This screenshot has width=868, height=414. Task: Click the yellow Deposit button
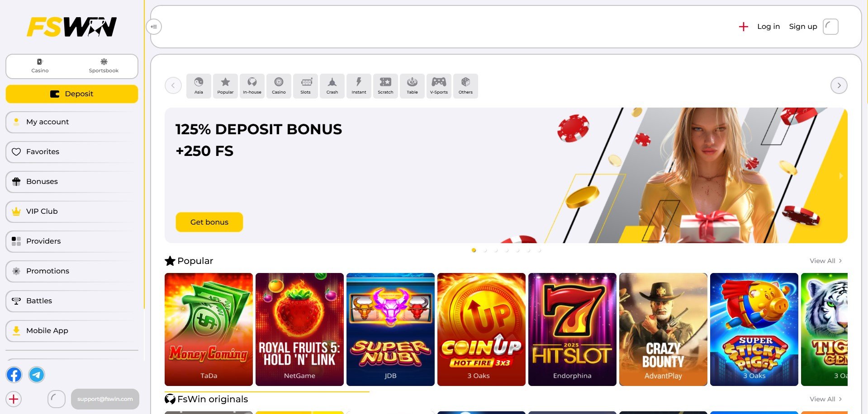tap(72, 94)
